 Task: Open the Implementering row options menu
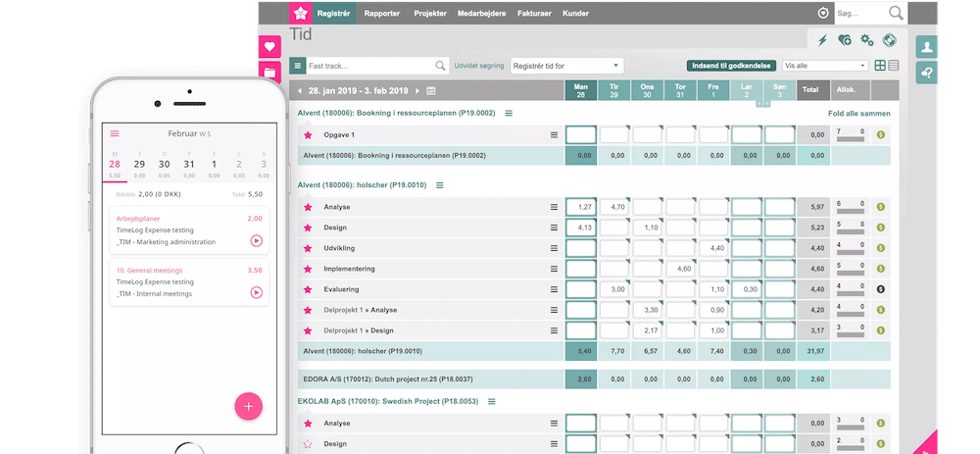tap(554, 269)
